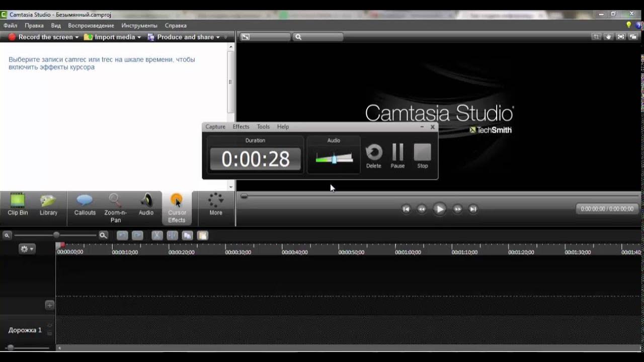This screenshot has width=644, height=362.
Task: Click the timeline horizontal scrollbar left arrow
Action: coord(59,347)
